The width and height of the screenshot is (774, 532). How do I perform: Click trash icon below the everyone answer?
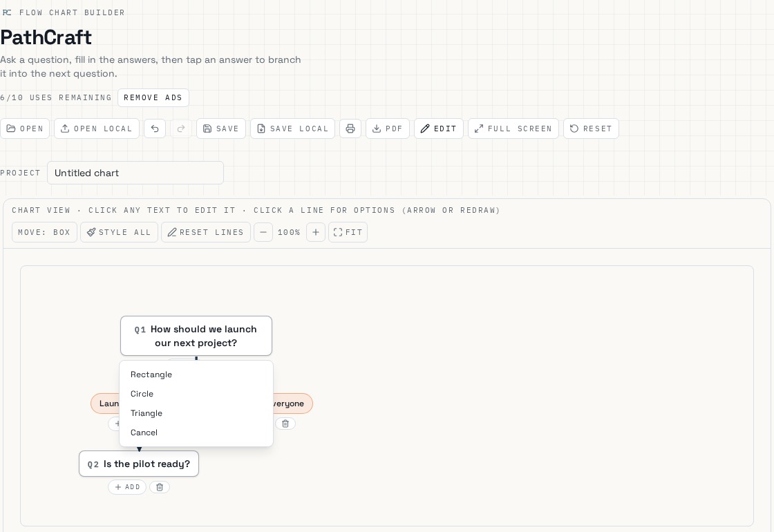coord(285,424)
